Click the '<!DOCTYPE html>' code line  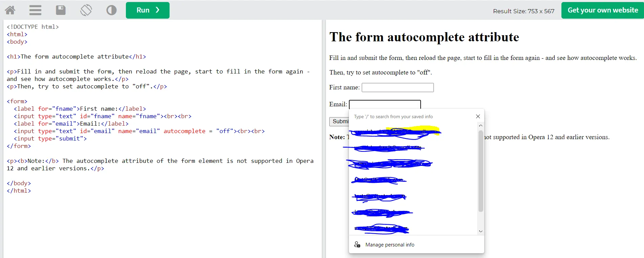click(33, 27)
